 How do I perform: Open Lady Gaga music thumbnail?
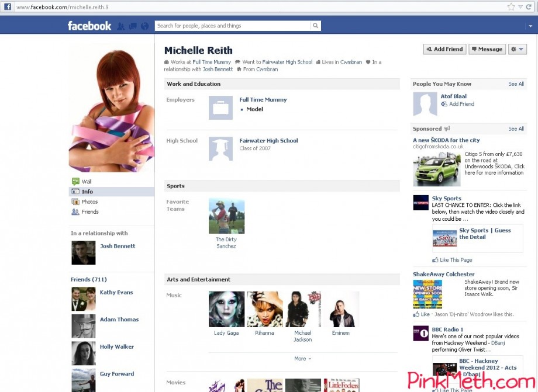coord(226,309)
